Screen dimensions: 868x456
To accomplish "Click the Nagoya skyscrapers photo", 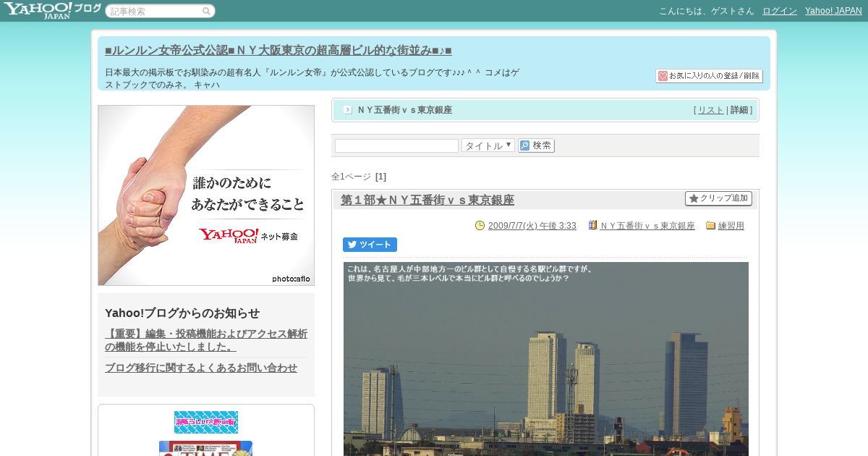I will point(546,359).
